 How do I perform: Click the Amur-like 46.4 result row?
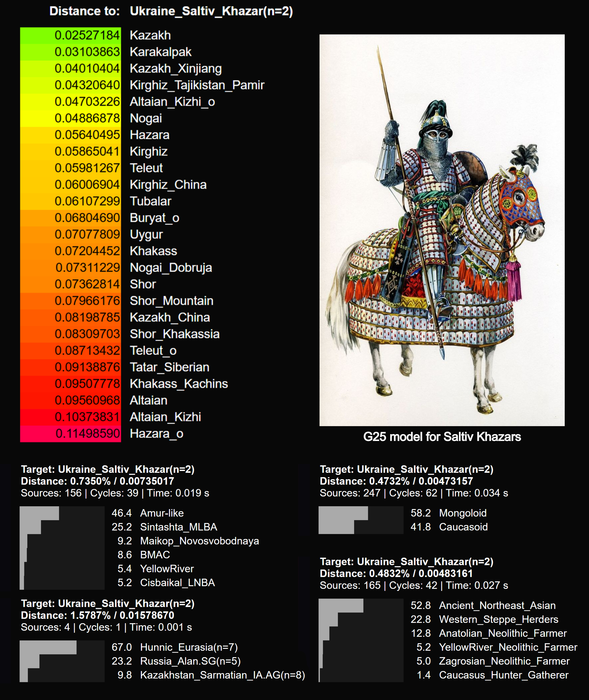(x=148, y=513)
